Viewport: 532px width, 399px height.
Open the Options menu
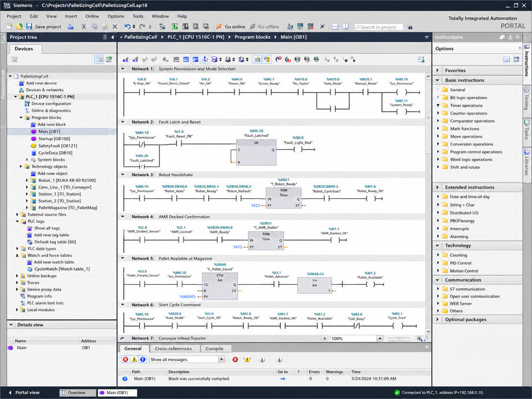point(116,16)
